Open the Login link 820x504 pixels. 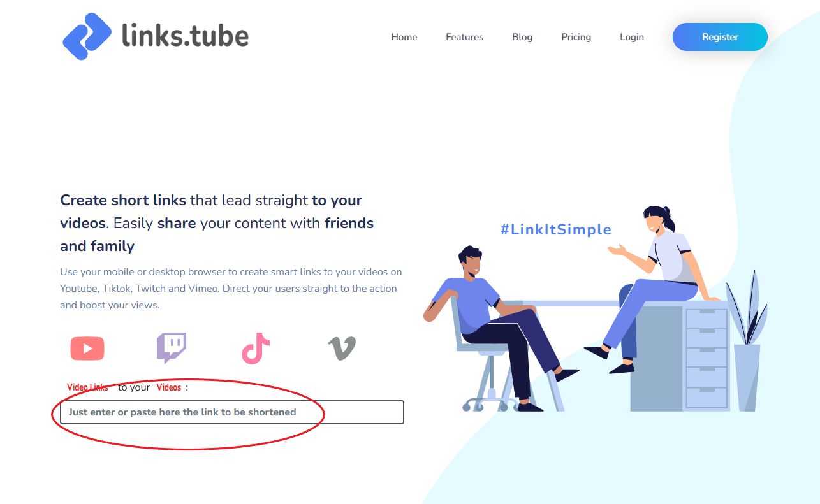632,37
